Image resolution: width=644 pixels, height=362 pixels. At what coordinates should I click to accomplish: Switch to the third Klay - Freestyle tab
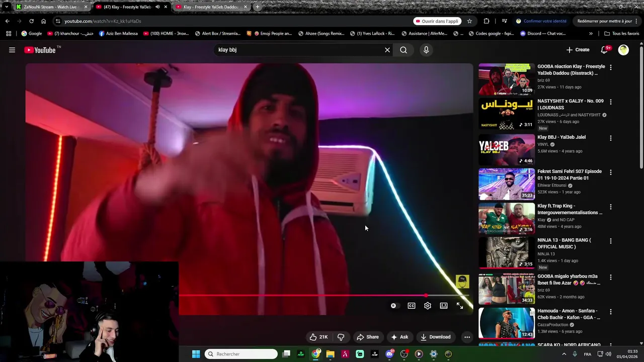click(211, 7)
